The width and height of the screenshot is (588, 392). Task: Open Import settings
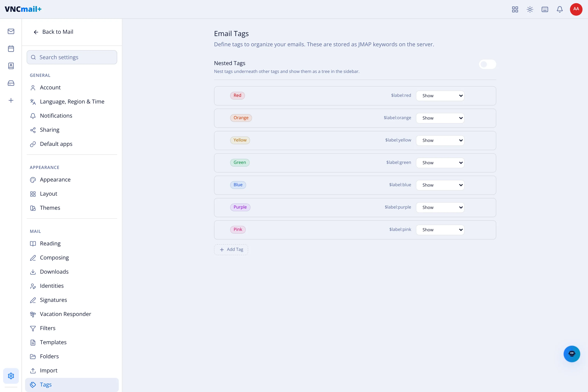point(72,370)
